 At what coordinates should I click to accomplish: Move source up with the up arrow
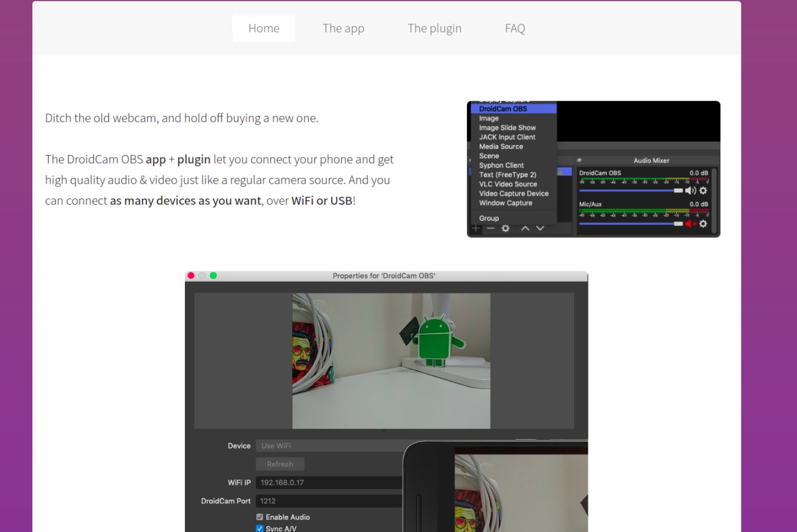pyautogui.click(x=525, y=228)
